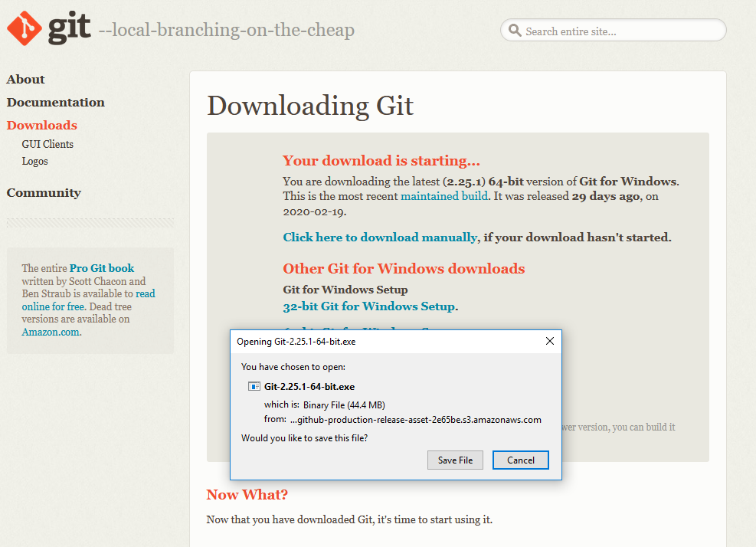
Task: Open the Community page
Action: (44, 193)
